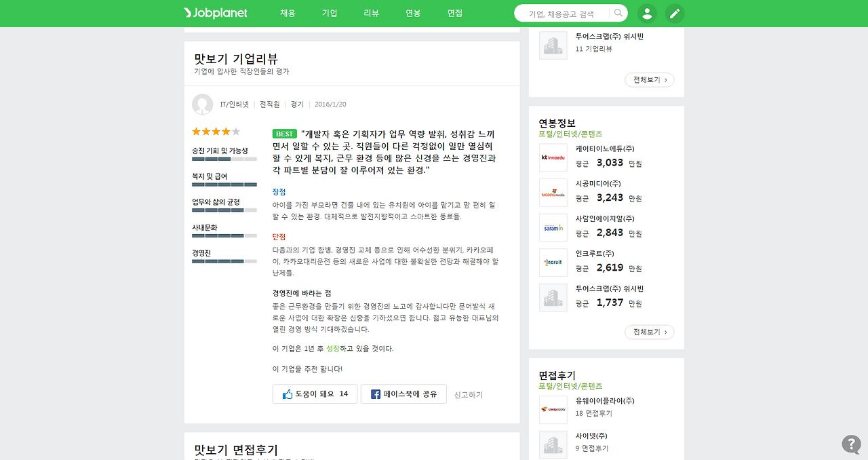
Task: Select 채용 in the top navigation
Action: point(288,13)
